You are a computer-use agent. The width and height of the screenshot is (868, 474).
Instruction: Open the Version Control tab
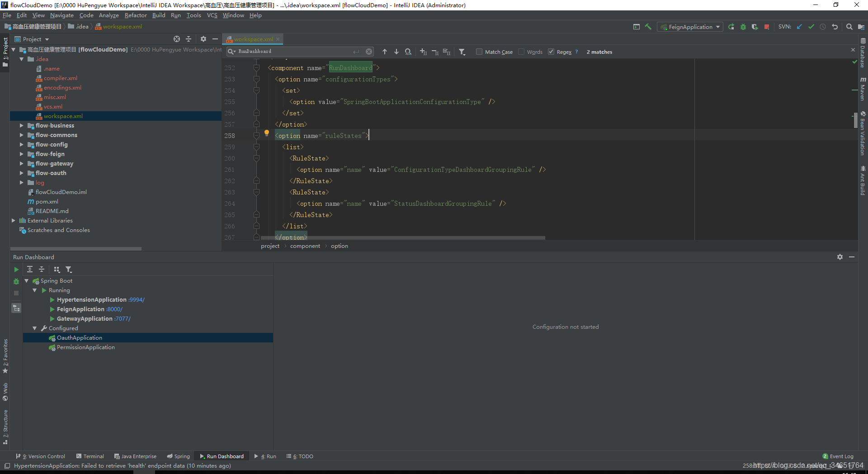[x=40, y=456]
